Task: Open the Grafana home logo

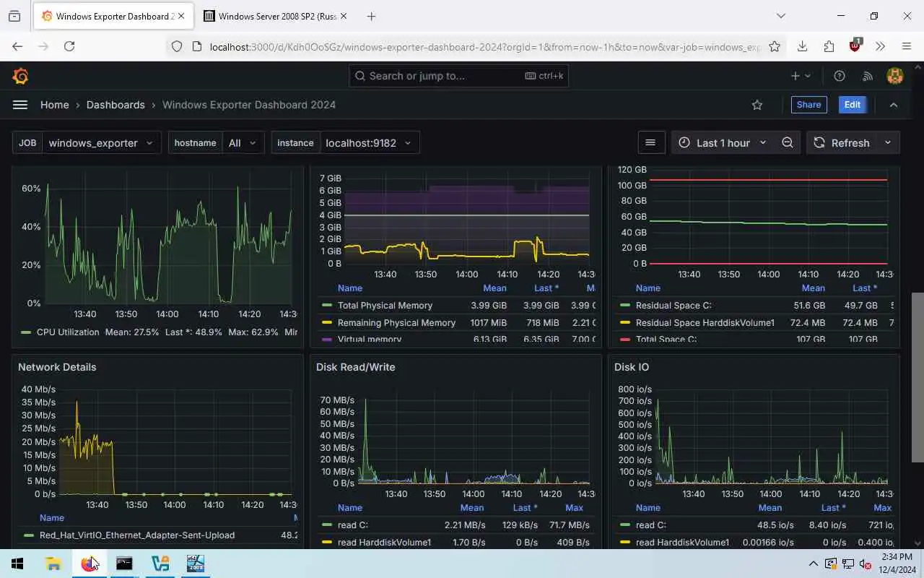Action: point(20,76)
